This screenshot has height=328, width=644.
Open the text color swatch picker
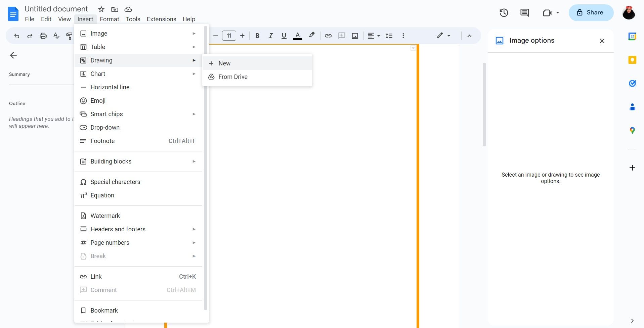pos(297,36)
